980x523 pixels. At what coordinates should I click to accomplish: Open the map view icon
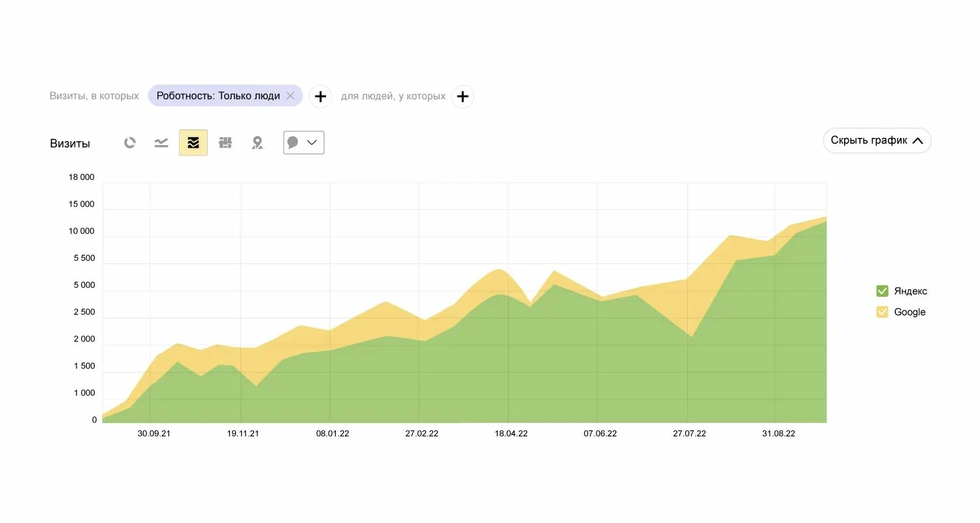[257, 143]
